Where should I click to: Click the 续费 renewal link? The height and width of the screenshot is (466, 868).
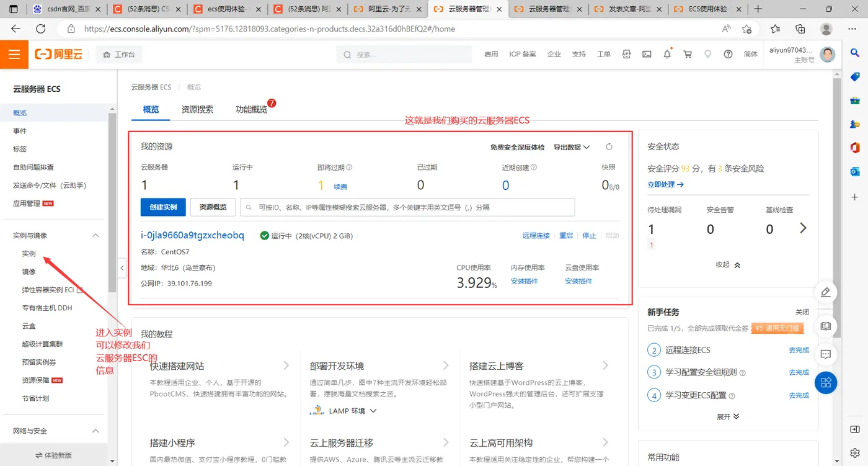(340, 187)
